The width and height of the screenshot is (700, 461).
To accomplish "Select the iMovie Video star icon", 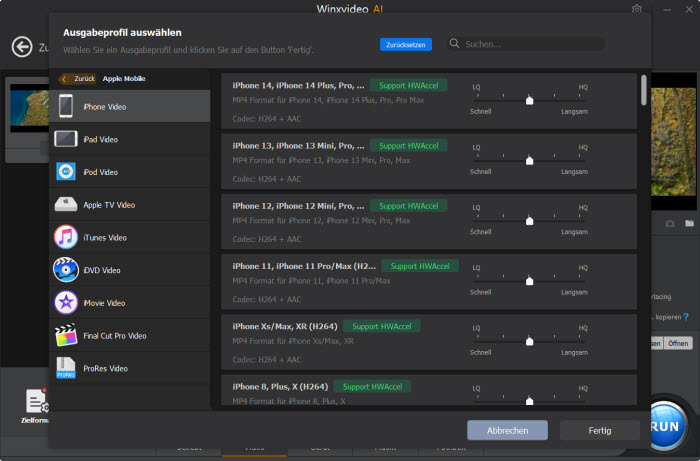I will 66,303.
